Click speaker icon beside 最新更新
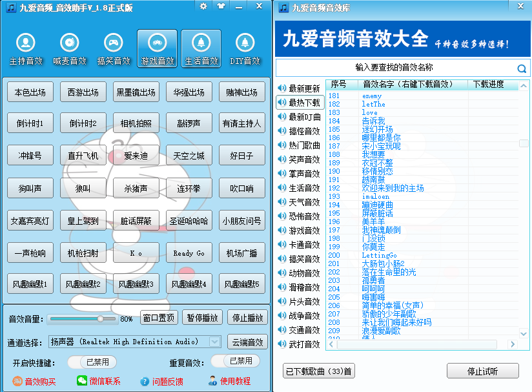Screen dimensions: 532x392 [281, 88]
